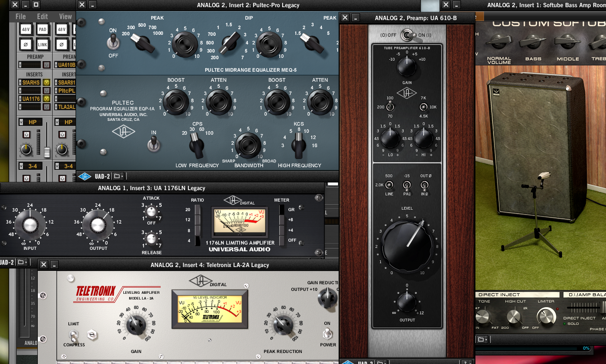This screenshot has height=364, width=606.
Task: Click the BANDWIDTH knob on Pultec EQP-1A
Action: click(248, 145)
